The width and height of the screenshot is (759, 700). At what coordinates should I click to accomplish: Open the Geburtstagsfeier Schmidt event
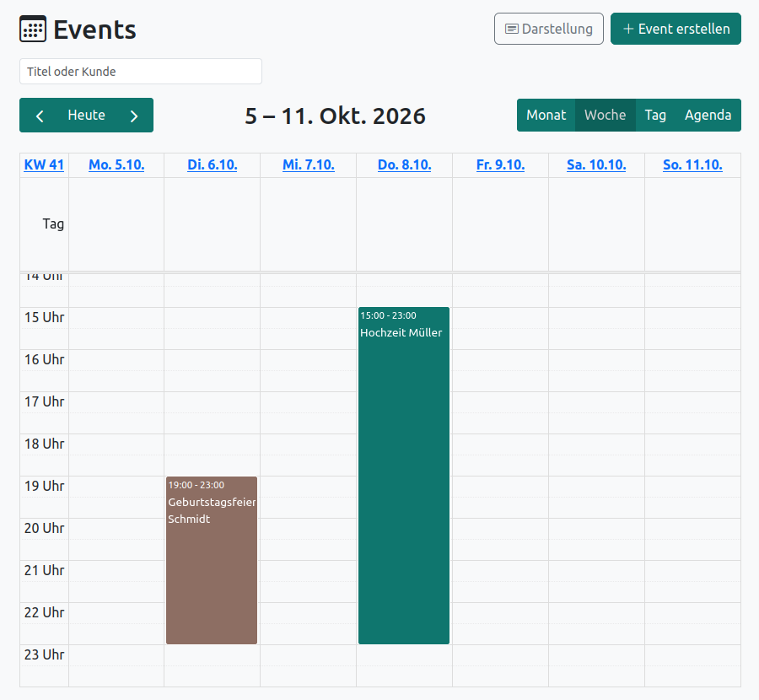coord(212,560)
